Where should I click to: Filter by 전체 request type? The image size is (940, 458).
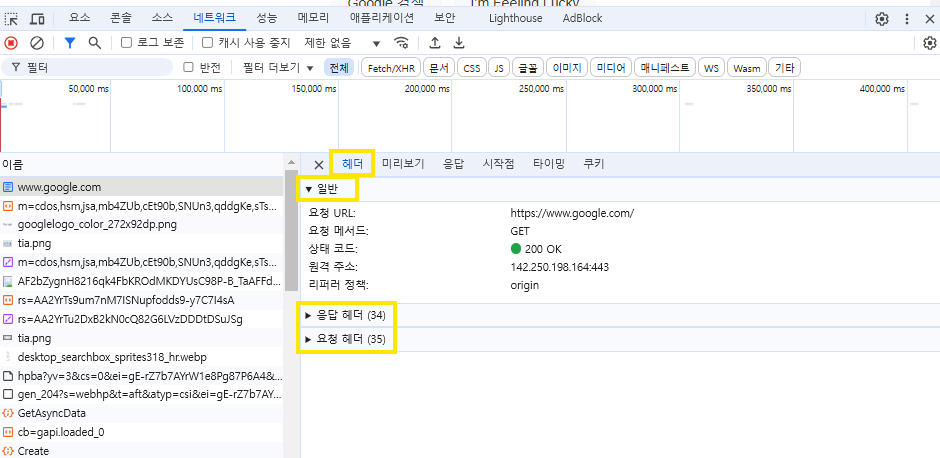[339, 68]
